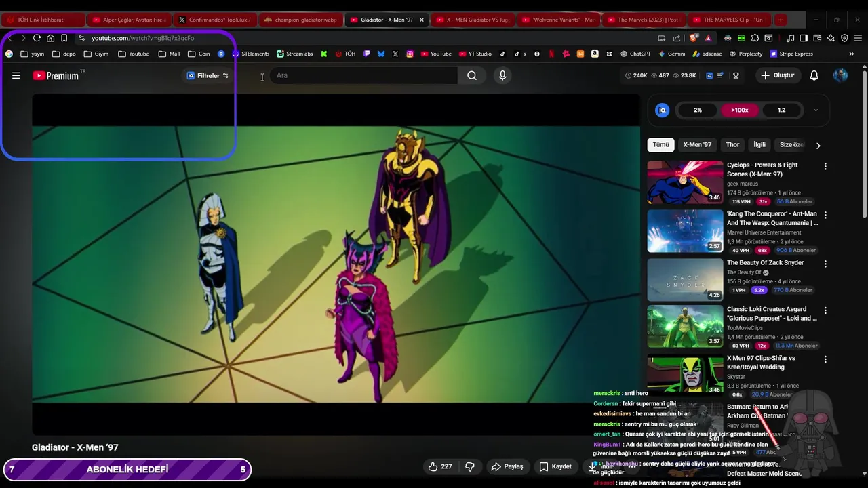The image size is (868, 488).
Task: Go to YouTube Premium home logo
Action: pos(56,76)
